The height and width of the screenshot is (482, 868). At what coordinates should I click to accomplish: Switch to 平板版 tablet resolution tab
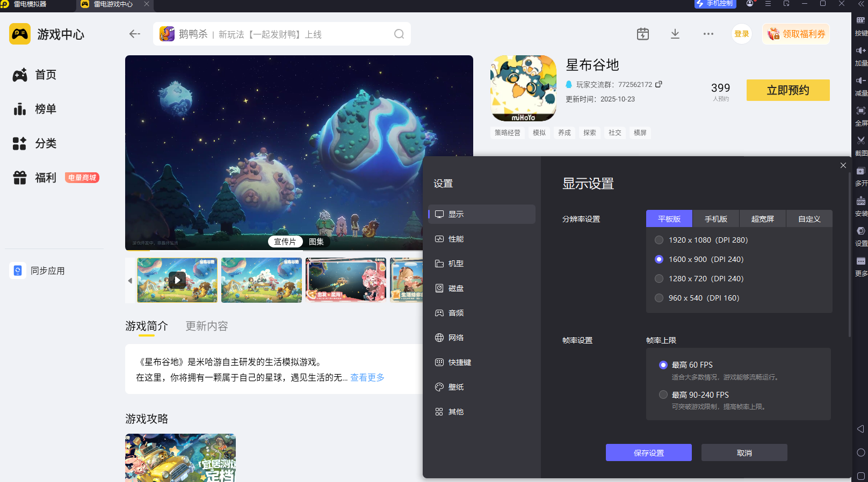click(669, 219)
